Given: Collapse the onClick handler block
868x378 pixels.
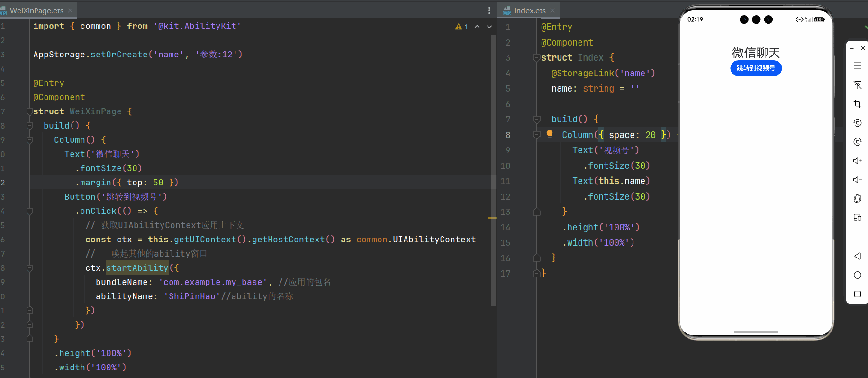Looking at the screenshot, I should click(x=29, y=211).
